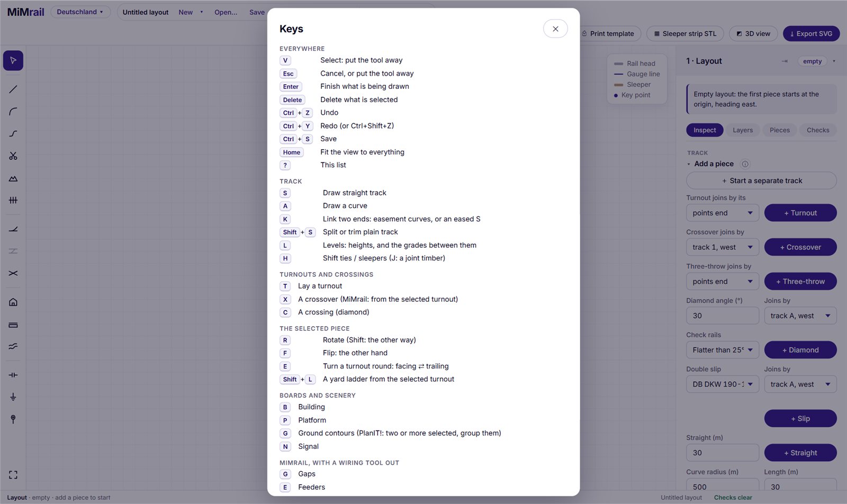Choose the scissors split track tool

tap(13, 156)
